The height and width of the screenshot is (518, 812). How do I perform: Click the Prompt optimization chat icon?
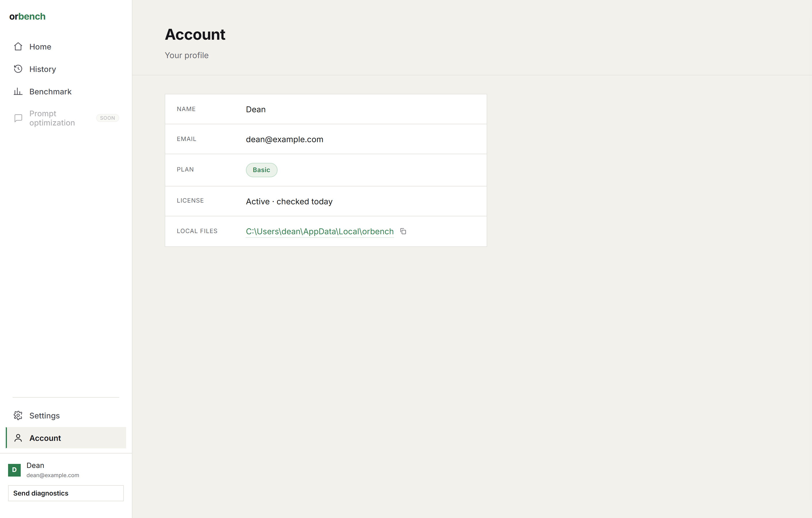pos(18,118)
